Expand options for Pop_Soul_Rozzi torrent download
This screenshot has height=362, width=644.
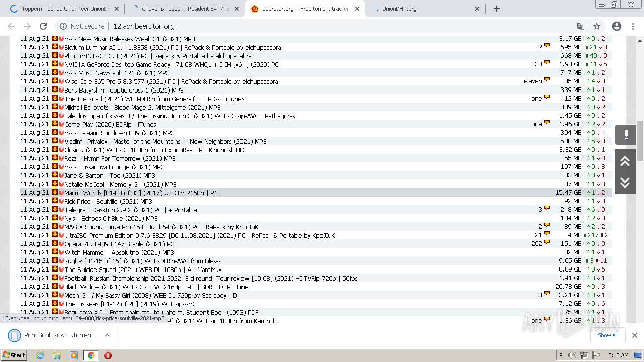tap(107, 335)
